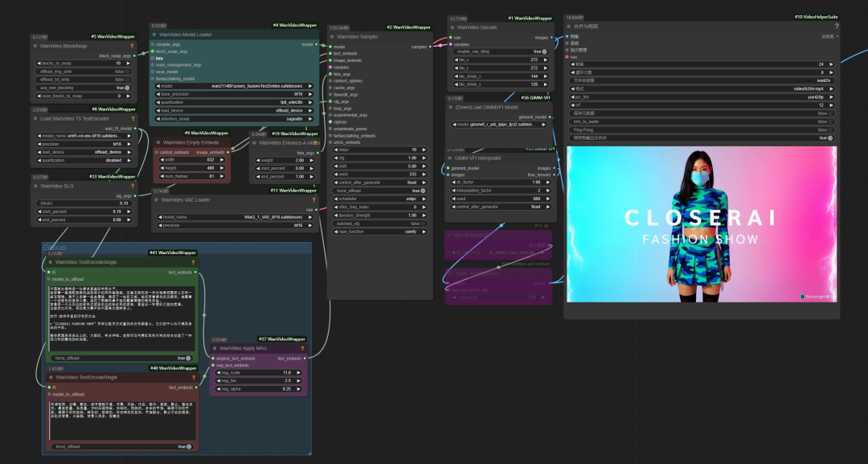The image size is (868, 464).
Task: Click the Group title label
Action: tap(55, 248)
